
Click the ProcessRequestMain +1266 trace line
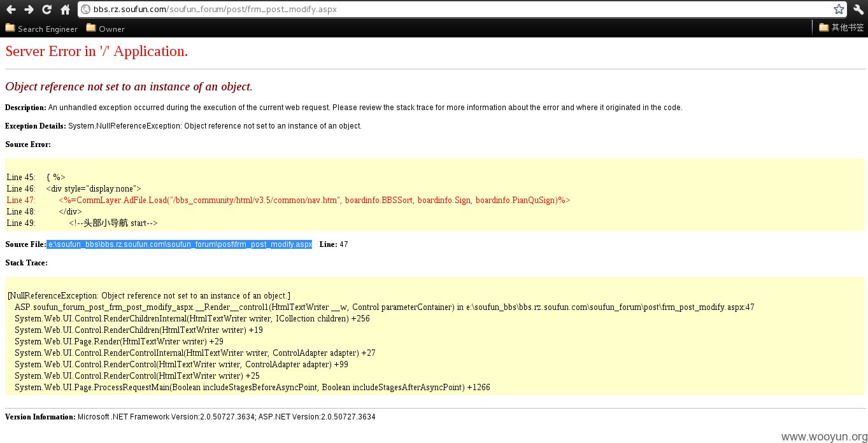click(252, 388)
